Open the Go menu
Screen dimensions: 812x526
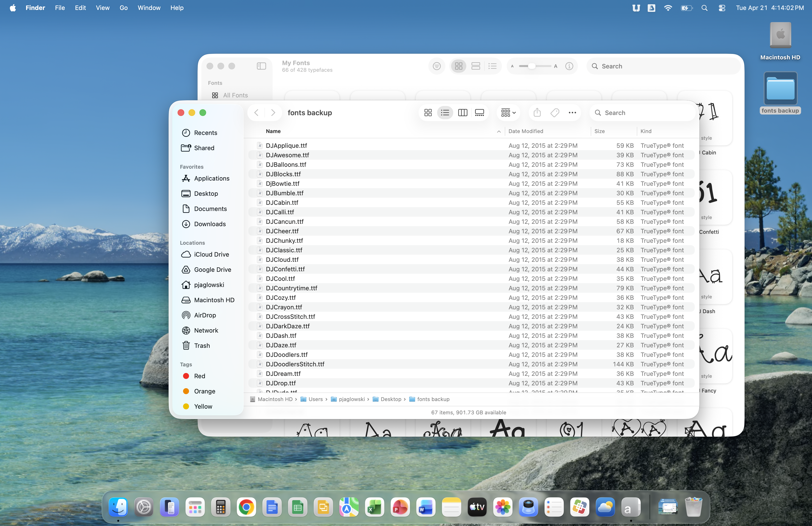(x=123, y=8)
